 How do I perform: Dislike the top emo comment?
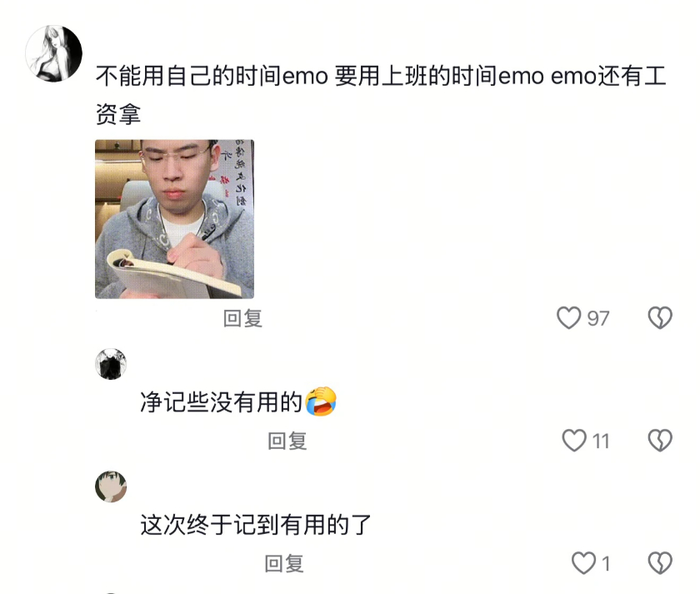coord(660,317)
